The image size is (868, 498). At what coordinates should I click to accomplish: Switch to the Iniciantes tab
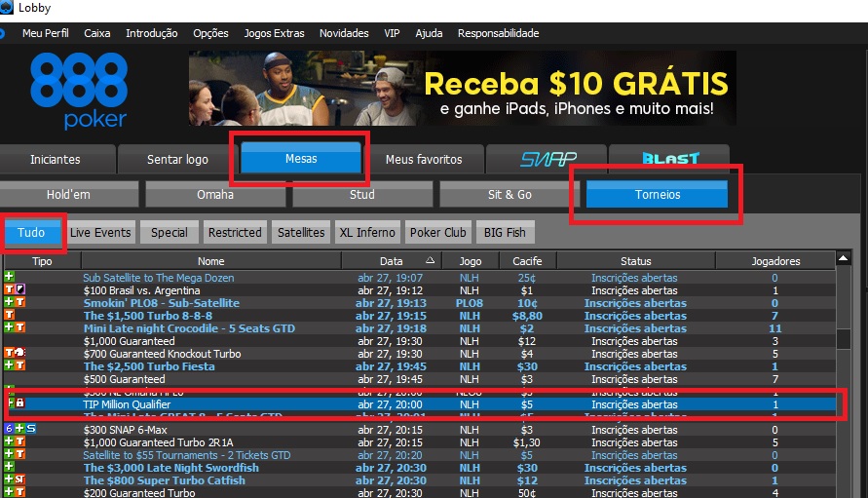pos(56,160)
